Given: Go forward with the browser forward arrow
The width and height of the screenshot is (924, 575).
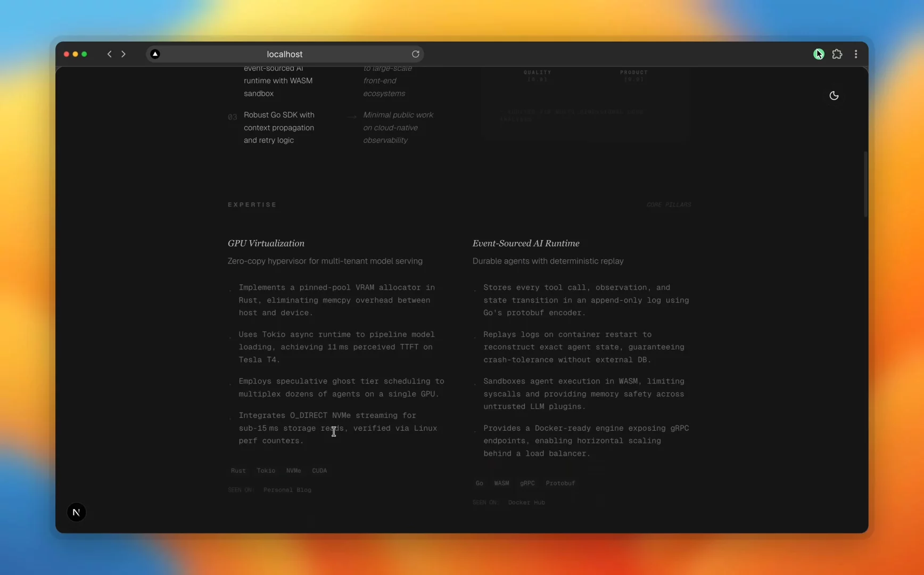Looking at the screenshot, I should point(123,54).
